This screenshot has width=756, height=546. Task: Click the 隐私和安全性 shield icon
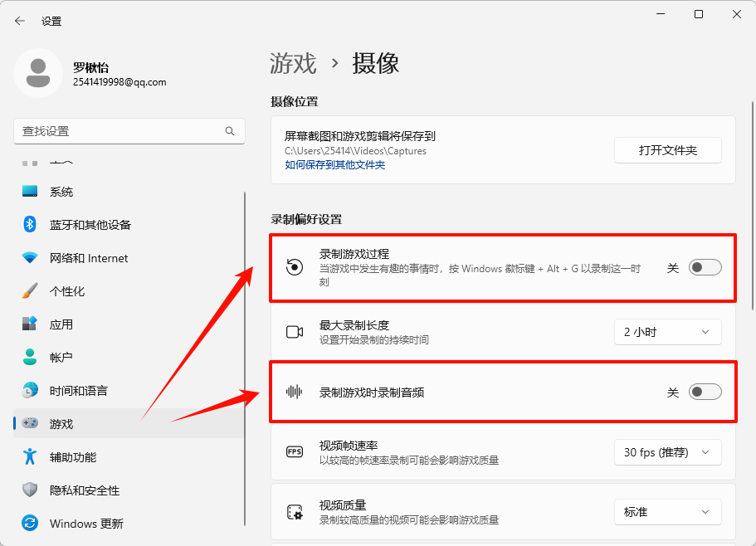(x=30, y=490)
